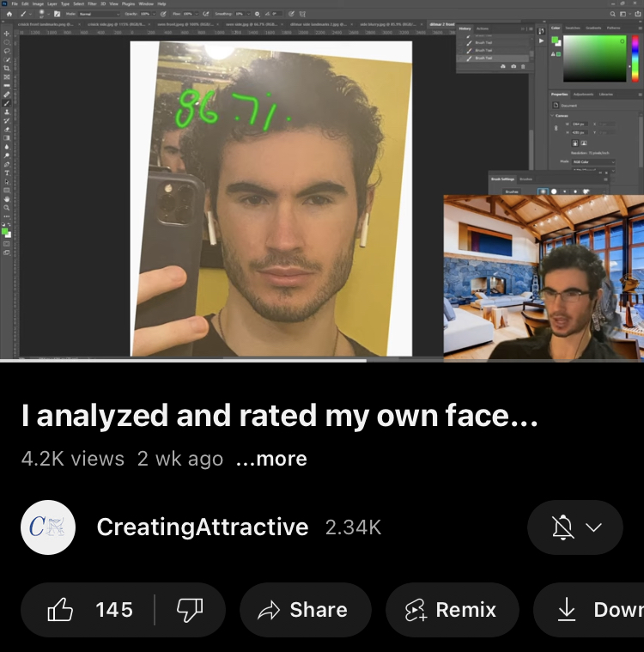Image resolution: width=644 pixels, height=652 pixels.
Task: Open the File menu
Action: [15, 3]
